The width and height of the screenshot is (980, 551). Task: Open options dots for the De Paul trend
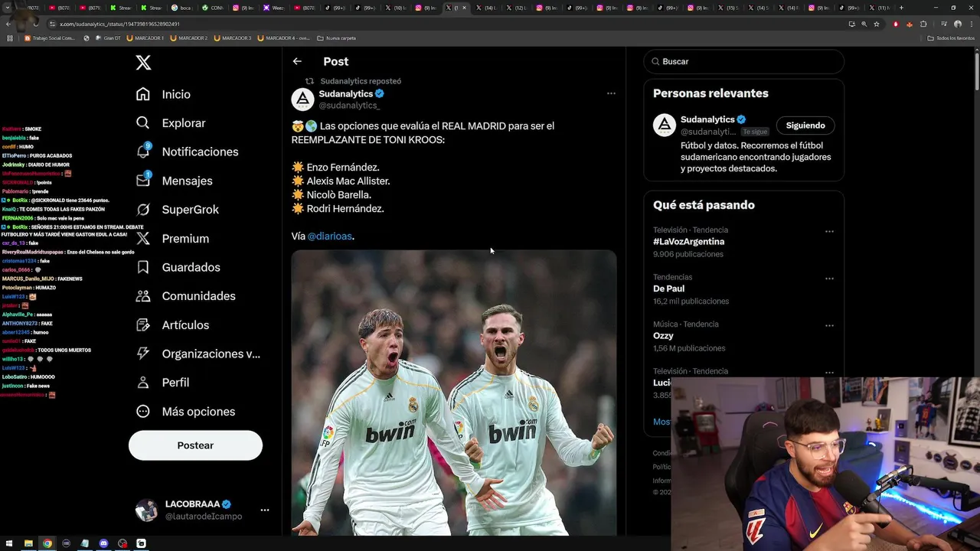click(829, 279)
